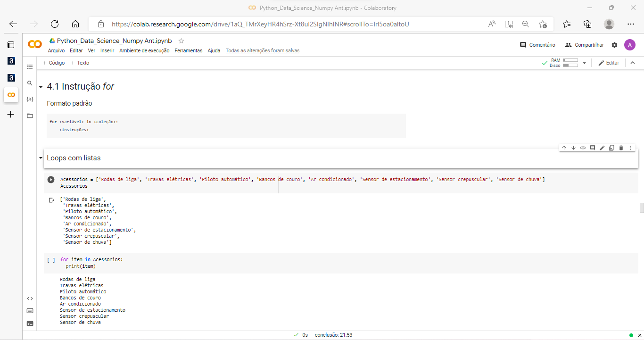644x340 pixels.
Task: Open Ajuda menu
Action: pyautogui.click(x=214, y=50)
